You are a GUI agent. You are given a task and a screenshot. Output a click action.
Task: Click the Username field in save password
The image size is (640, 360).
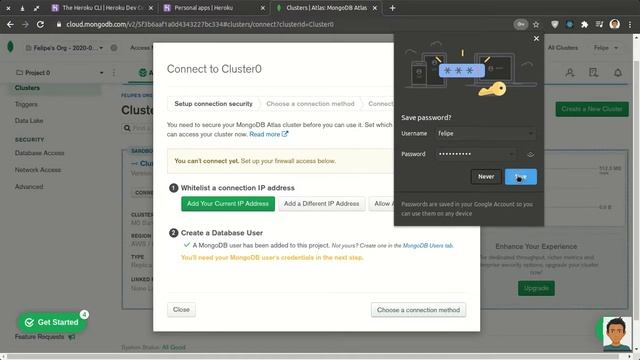click(x=485, y=133)
